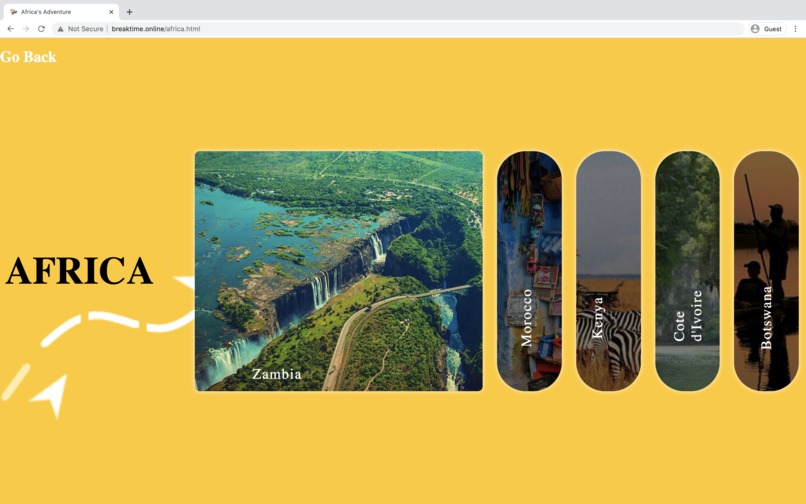Click the AFRICA heading text
806x504 pixels.
click(x=79, y=271)
